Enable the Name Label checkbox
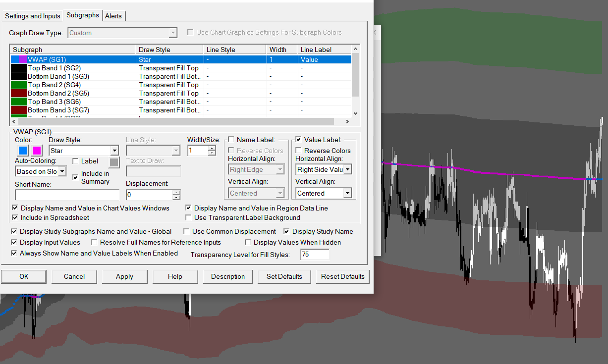This screenshot has height=364, width=608. pos(231,140)
